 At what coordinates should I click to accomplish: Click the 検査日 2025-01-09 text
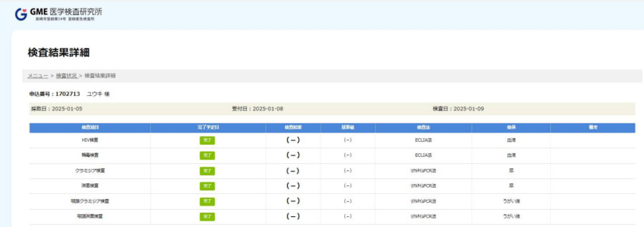click(x=458, y=109)
